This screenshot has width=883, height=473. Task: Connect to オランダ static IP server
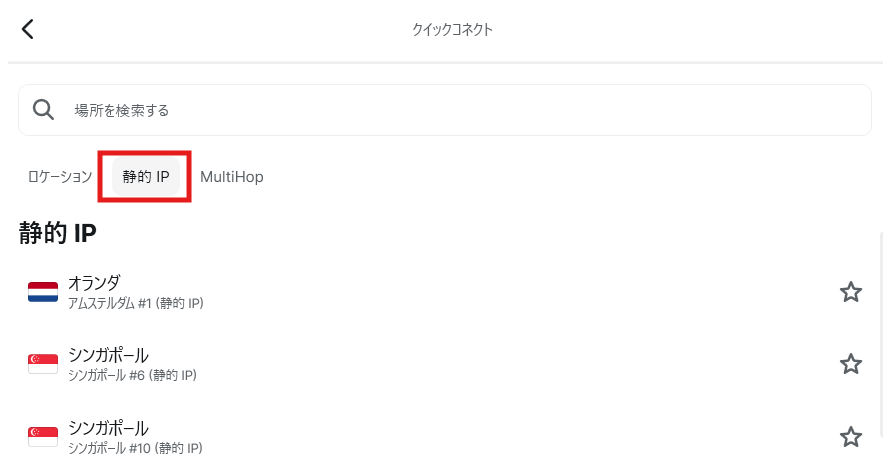(94, 283)
